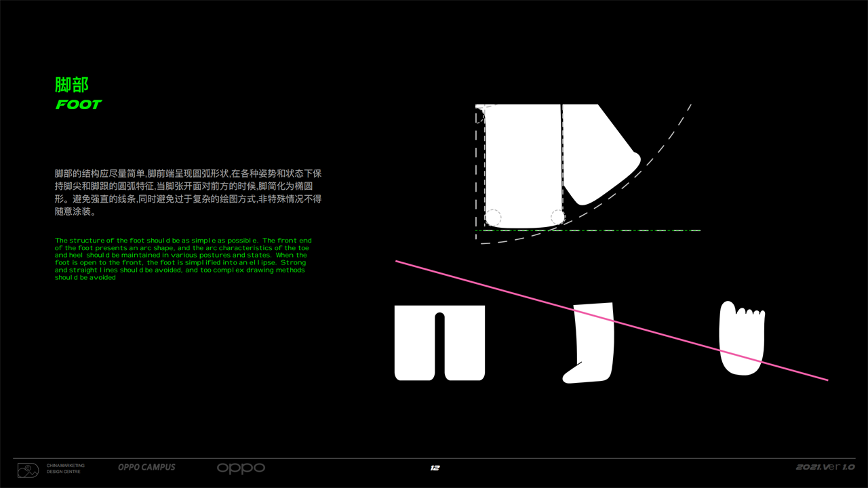Click the Chinese description paragraph

[188, 192]
